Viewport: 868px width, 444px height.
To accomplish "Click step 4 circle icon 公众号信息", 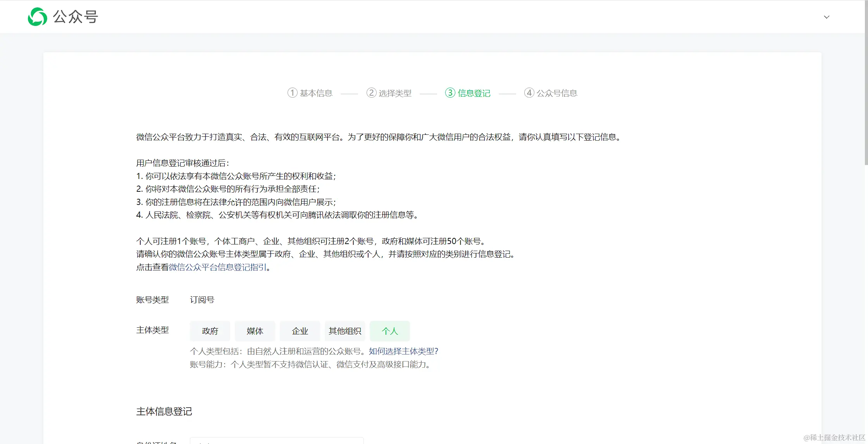I will tap(529, 93).
